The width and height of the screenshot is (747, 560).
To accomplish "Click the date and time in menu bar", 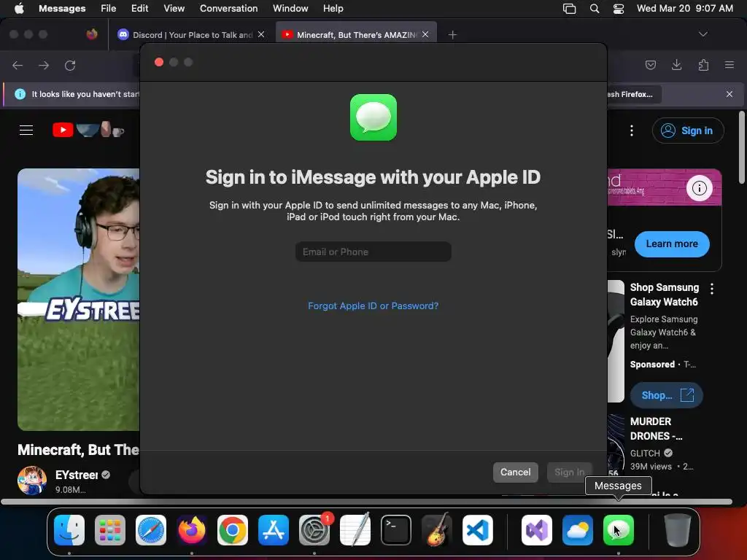I will 684,8.
